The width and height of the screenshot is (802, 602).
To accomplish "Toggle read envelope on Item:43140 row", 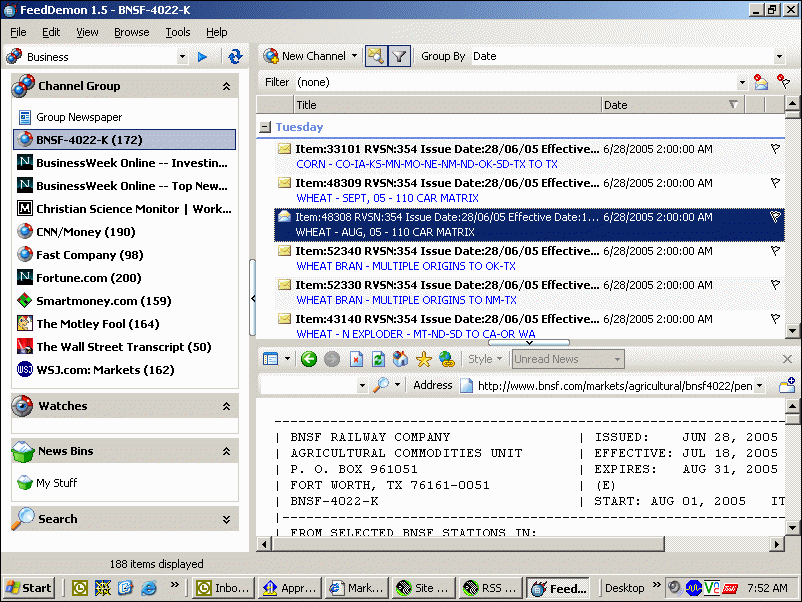I will (x=284, y=319).
